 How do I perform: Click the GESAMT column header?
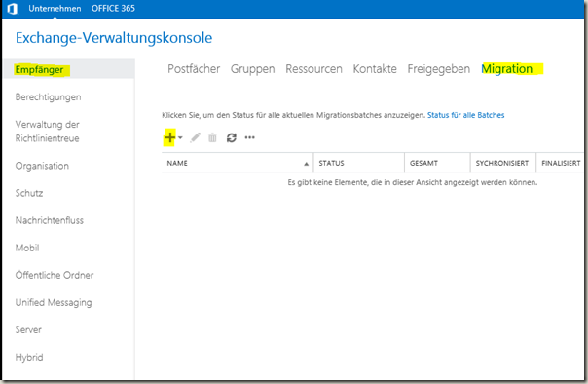pos(437,164)
